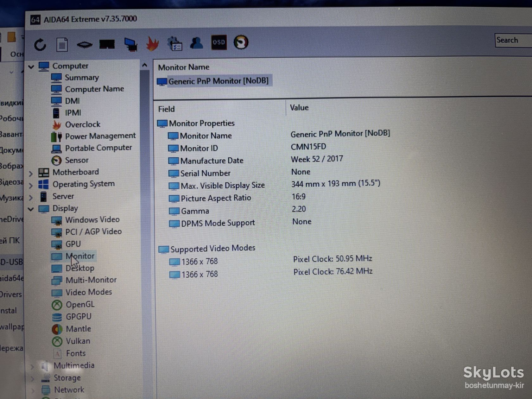532x399 pixels.
Task: Expand the Multimedia tree node
Action: (x=32, y=367)
